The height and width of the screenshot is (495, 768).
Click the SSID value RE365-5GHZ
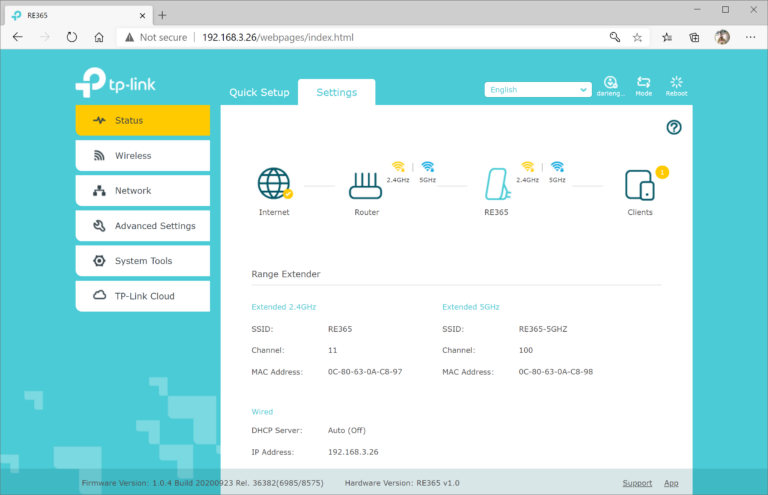(x=543, y=329)
